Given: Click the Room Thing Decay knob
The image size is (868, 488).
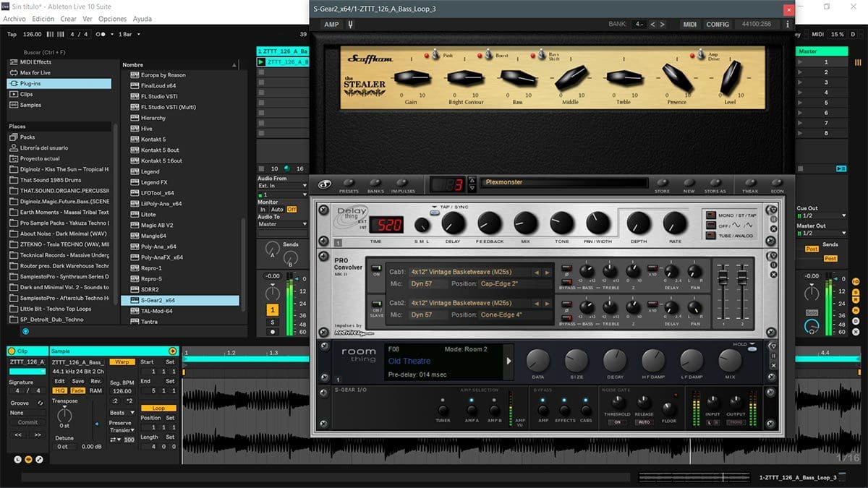Looking at the screenshot, I should [615, 360].
